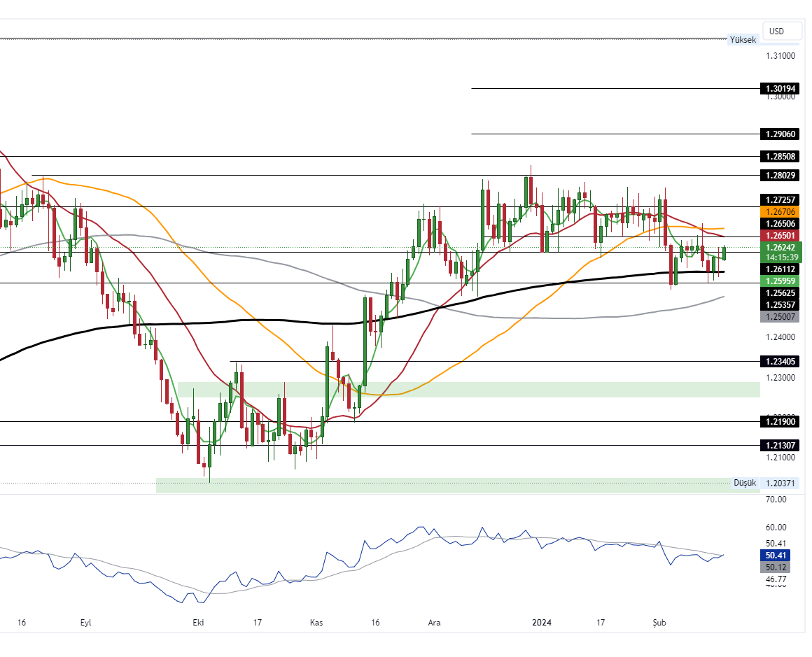The height and width of the screenshot is (657, 812).
Task: Click the Eki month label on time axis
Action: coord(198,622)
